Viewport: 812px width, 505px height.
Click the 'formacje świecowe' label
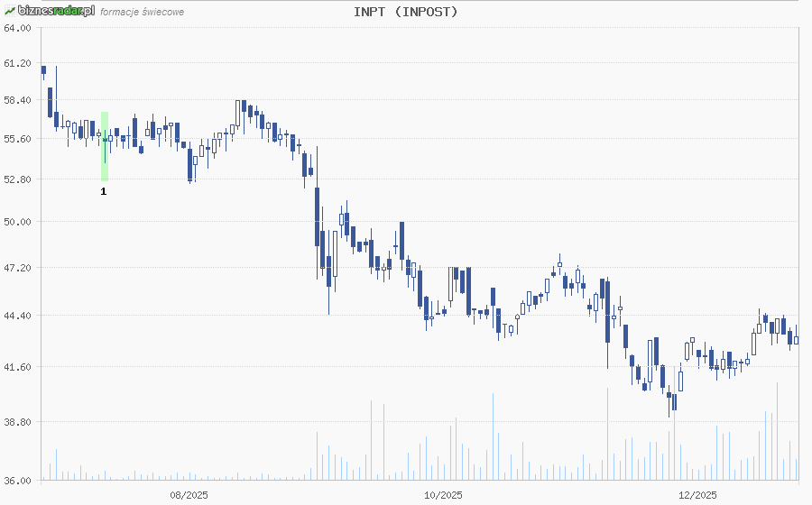[142, 12]
